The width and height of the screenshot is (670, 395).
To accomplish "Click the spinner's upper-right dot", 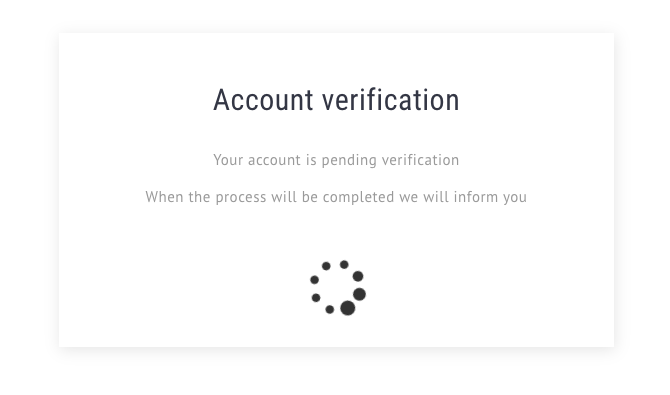I will [x=358, y=276].
